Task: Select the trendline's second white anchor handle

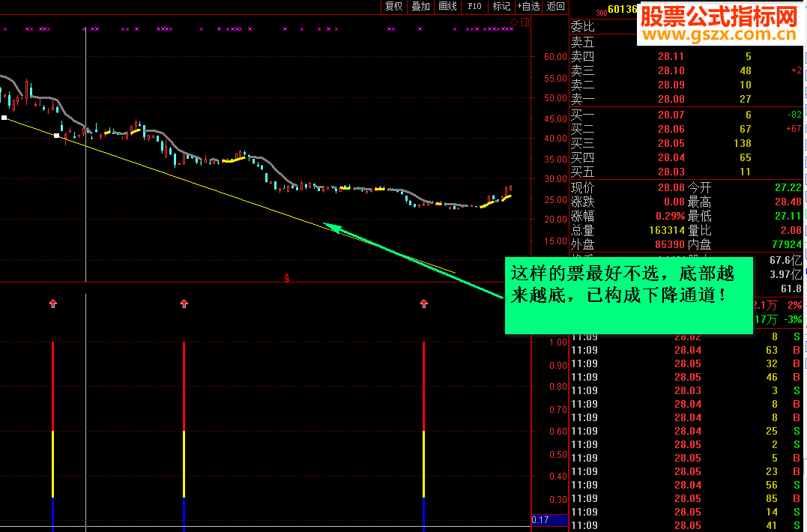Action: pyautogui.click(x=57, y=136)
